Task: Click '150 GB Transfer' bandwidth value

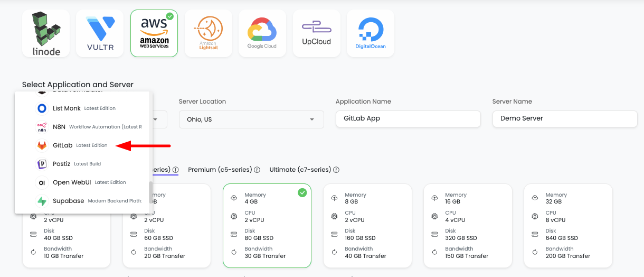Action: [x=467, y=256]
